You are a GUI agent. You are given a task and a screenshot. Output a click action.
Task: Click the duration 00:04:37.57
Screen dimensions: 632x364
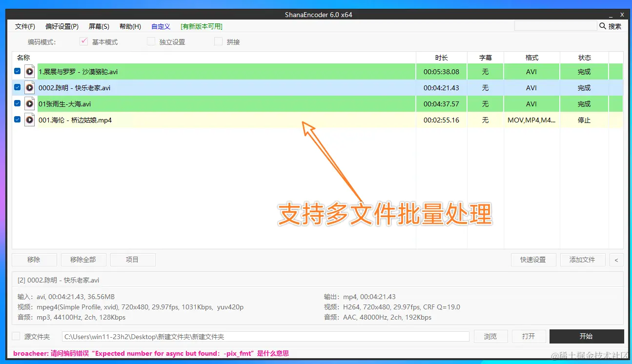(441, 104)
